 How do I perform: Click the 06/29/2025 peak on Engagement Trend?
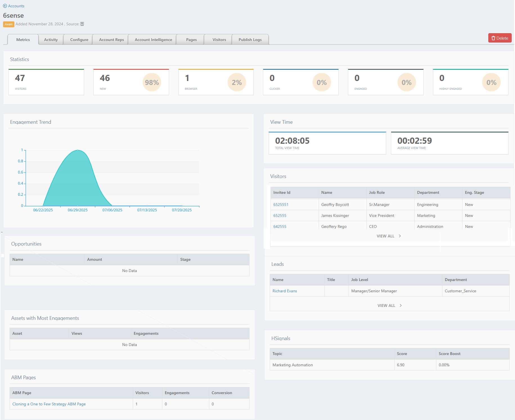click(x=78, y=150)
